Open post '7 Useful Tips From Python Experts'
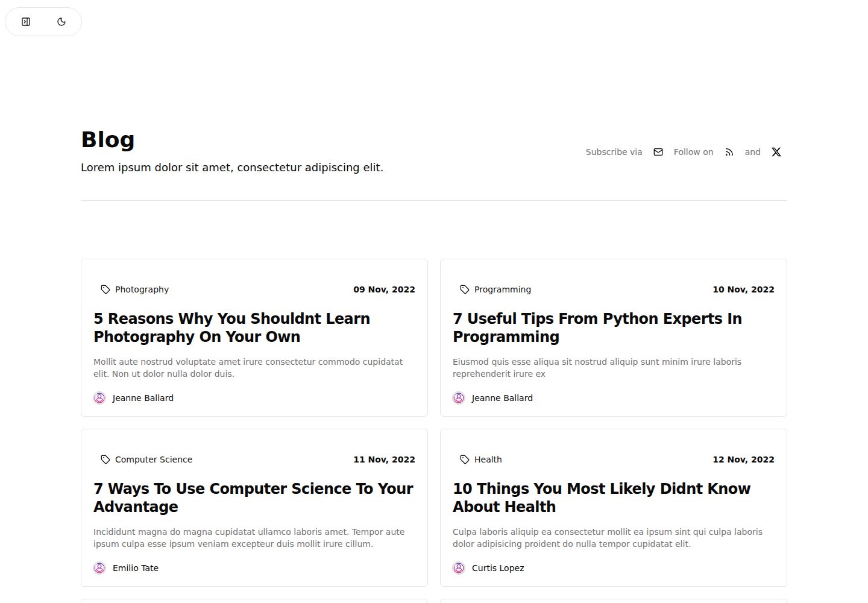This screenshot has height=603, width=868. pos(597,327)
